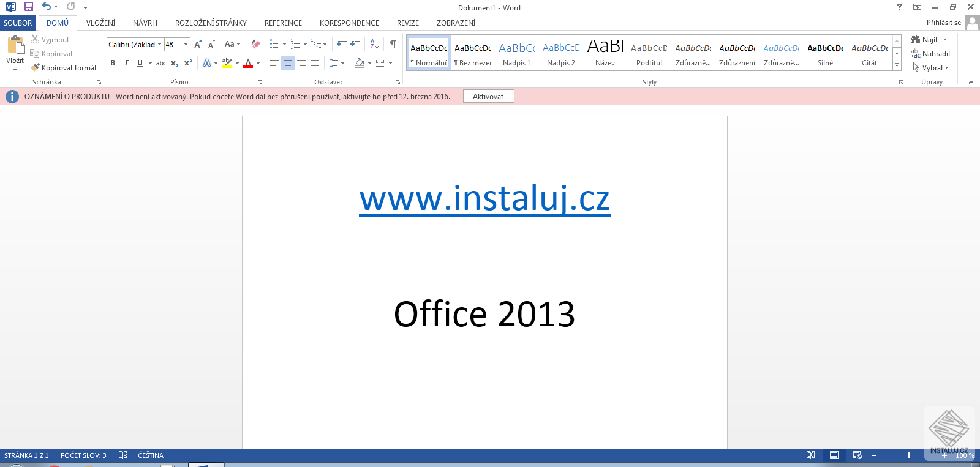This screenshot has width=980, height=467.
Task: Toggle underline formatting
Action: [x=140, y=63]
